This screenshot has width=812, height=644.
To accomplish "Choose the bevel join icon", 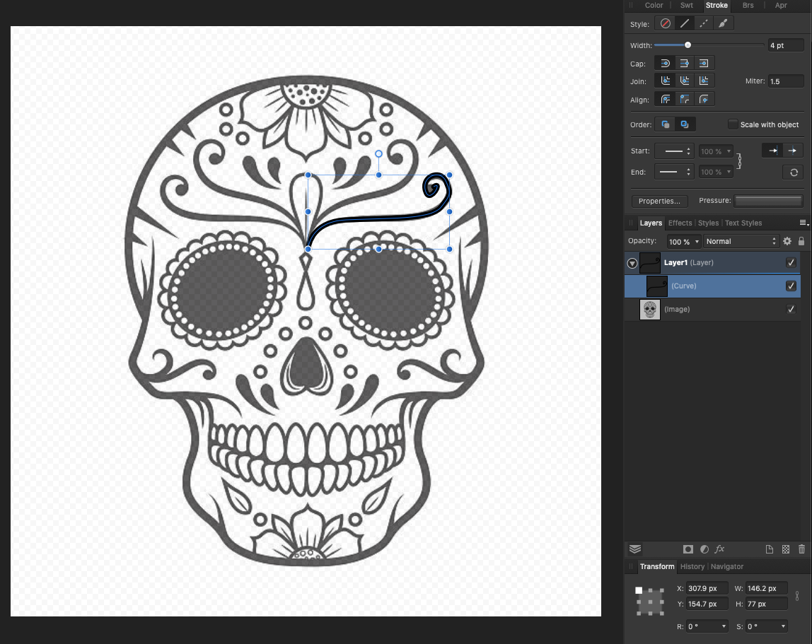I will point(685,81).
